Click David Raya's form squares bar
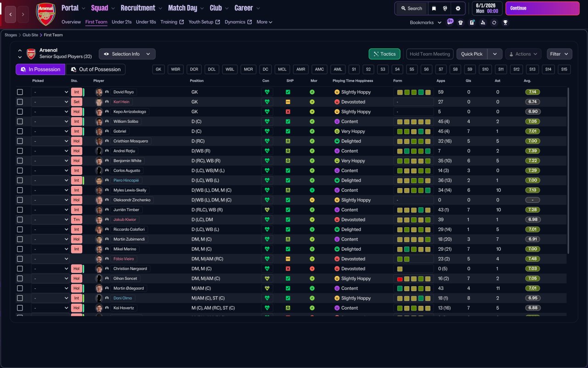The height and width of the screenshot is (368, 588). tap(413, 92)
